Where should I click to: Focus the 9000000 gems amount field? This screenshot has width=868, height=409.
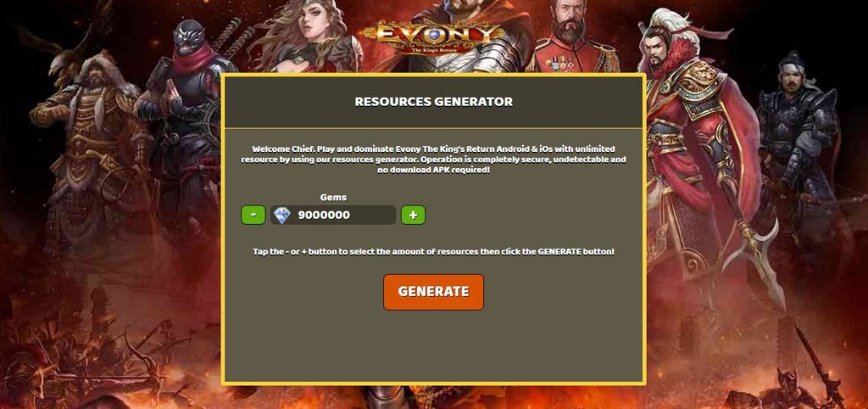[x=333, y=215]
